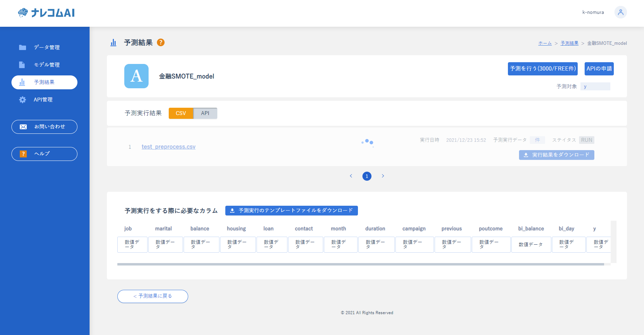Switch results view to API
Screen dimensions: 644x335
[x=205, y=113]
